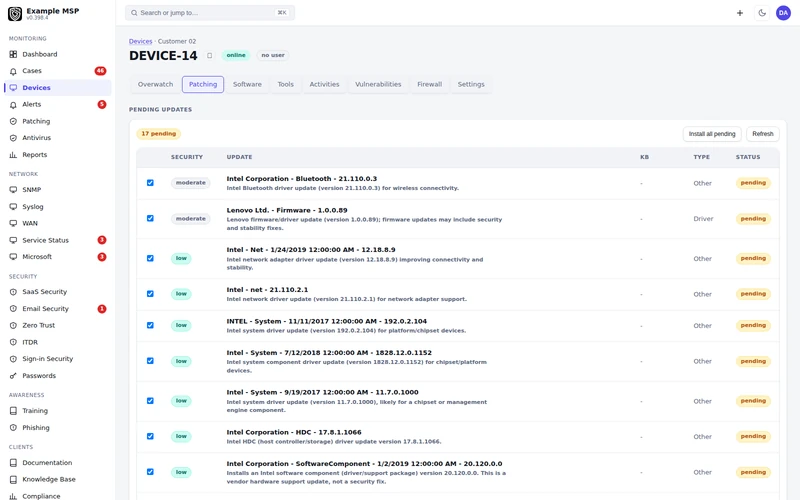Click the Microsoft sidebar icon
The image size is (800, 500).
[13, 257]
